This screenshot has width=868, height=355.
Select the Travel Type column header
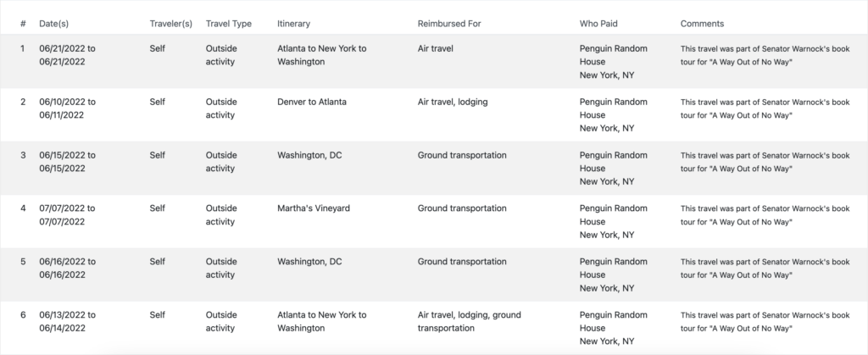coord(229,24)
